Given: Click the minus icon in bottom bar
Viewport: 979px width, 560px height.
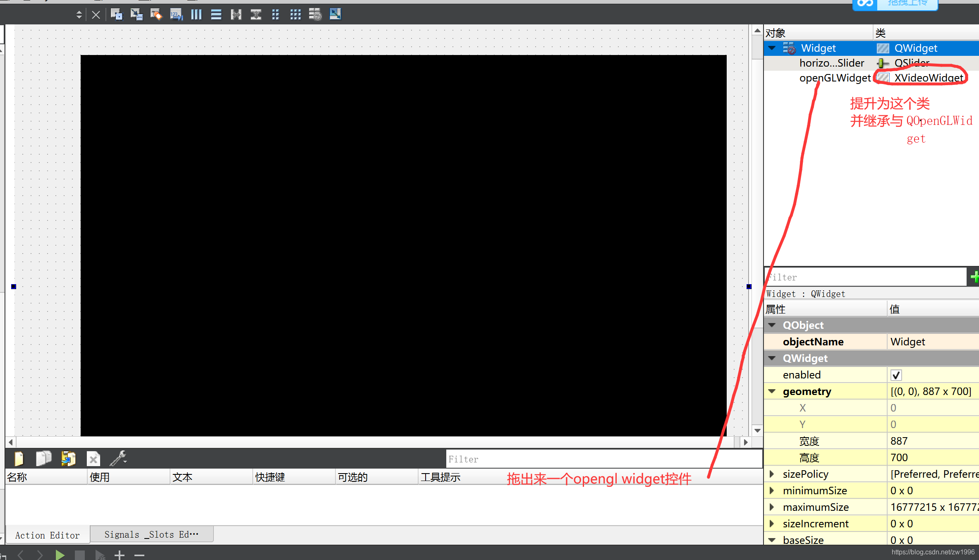Looking at the screenshot, I should click(x=139, y=555).
